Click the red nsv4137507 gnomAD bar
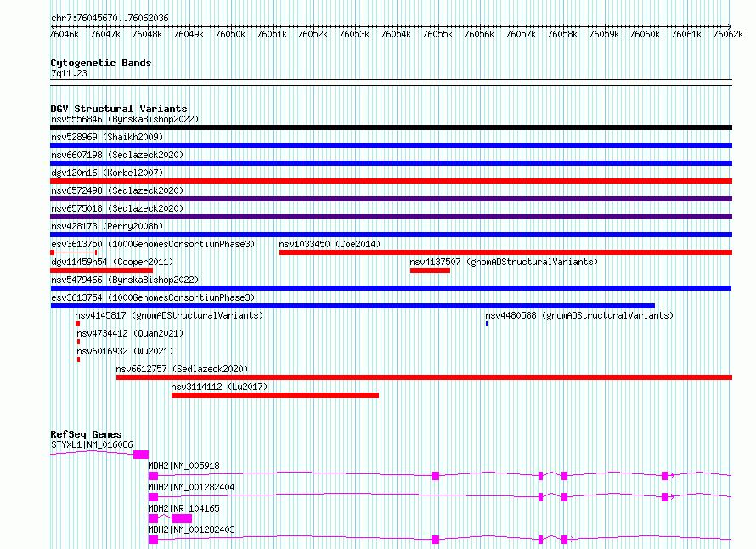Image resolution: width=756 pixels, height=549 pixels. tap(430, 270)
